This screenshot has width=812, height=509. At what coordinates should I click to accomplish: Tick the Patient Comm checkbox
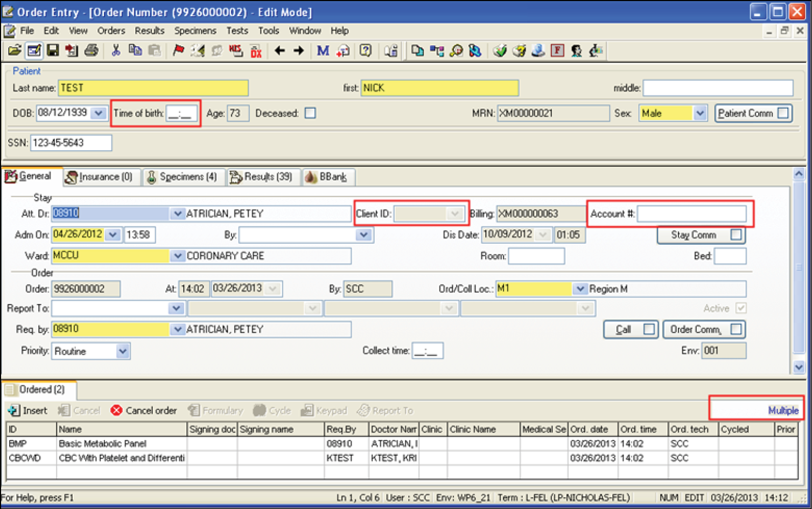pos(783,113)
